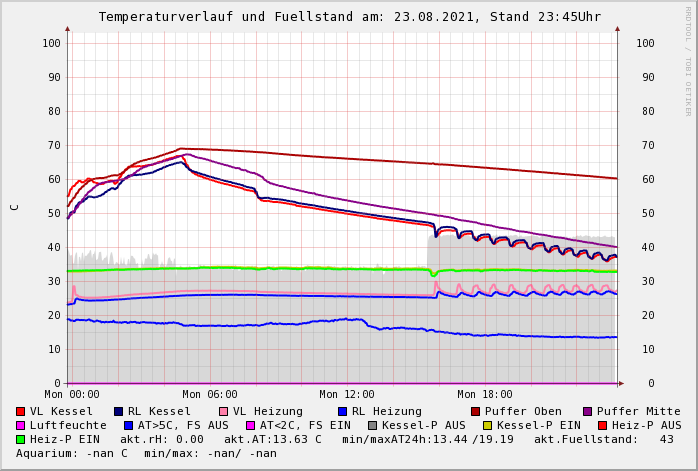The image size is (698, 471).
Task: Click the Puffer Oben legend label
Action: point(523,411)
